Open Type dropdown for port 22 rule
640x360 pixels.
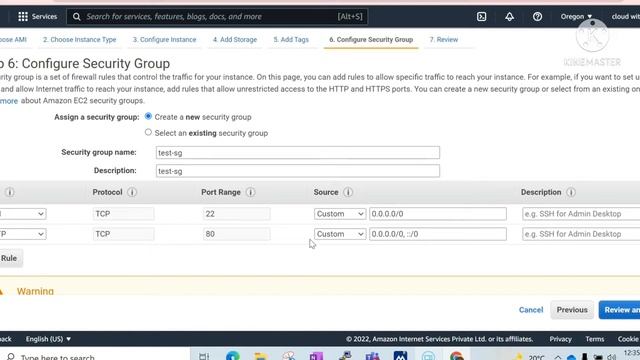click(22, 214)
